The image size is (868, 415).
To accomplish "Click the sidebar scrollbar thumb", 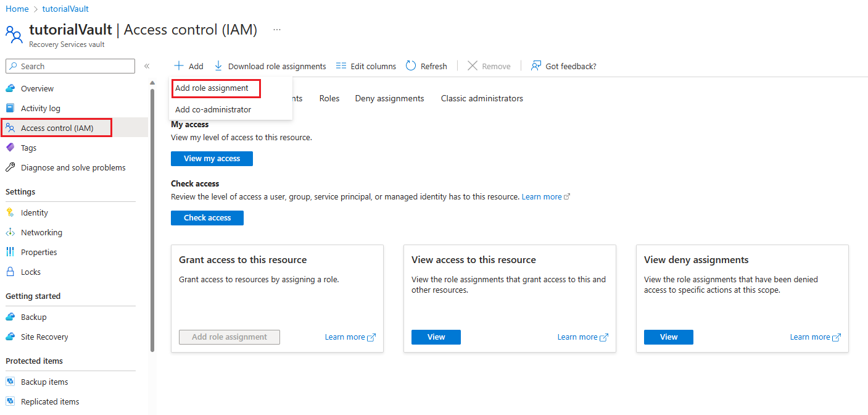I will point(152,219).
